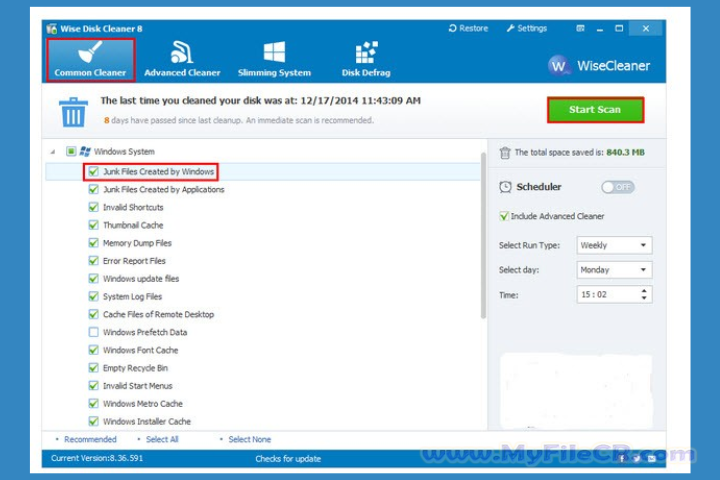Decrease scheduler time with down arrow
Viewport: 720px width, 480px height.
644,299
